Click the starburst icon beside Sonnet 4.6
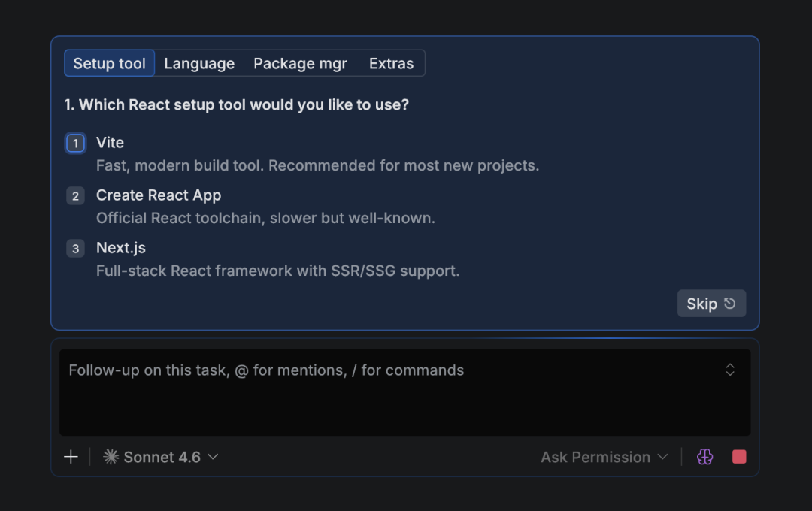 point(111,457)
